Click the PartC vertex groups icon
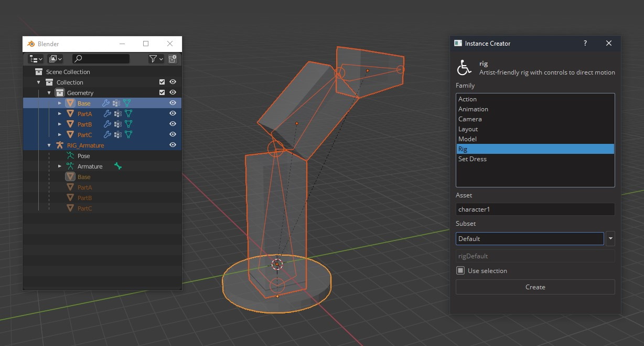The width and height of the screenshot is (644, 346). click(x=117, y=135)
